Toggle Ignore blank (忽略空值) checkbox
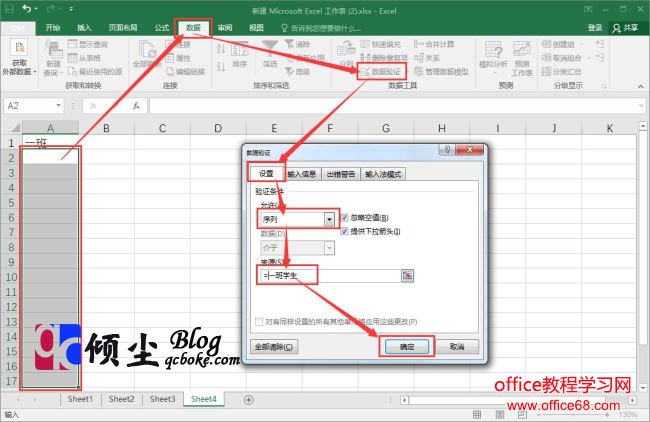The width and height of the screenshot is (650, 422). click(x=344, y=218)
